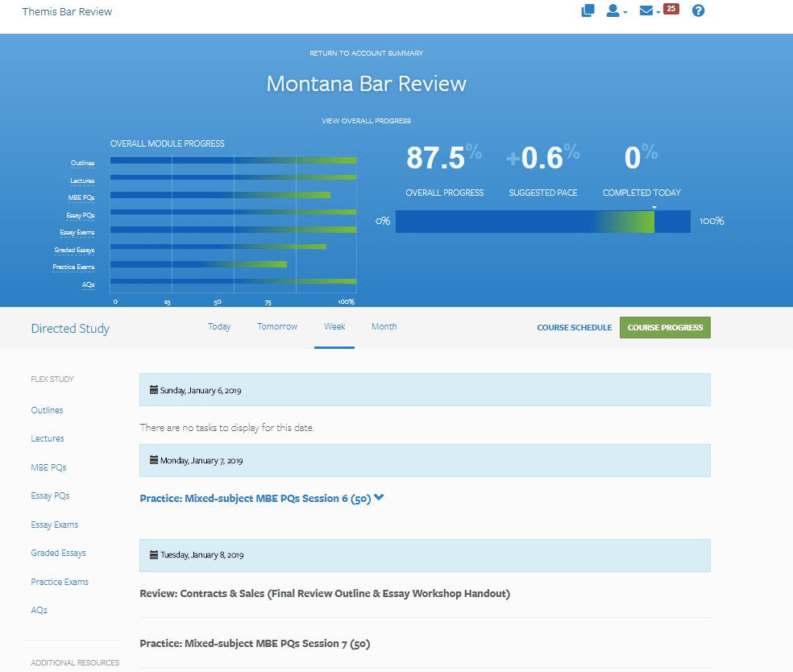The image size is (793, 672).
Task: Click the help question mark icon
Action: point(698,11)
